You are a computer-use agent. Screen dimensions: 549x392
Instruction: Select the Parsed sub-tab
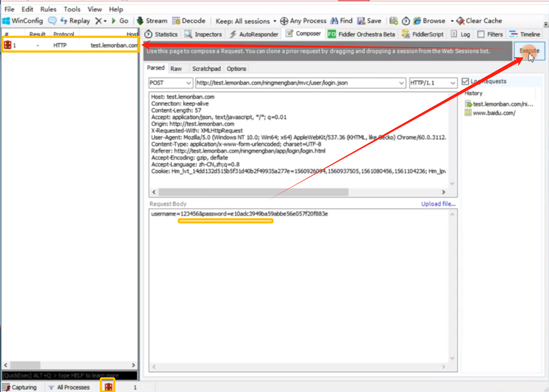tap(156, 68)
